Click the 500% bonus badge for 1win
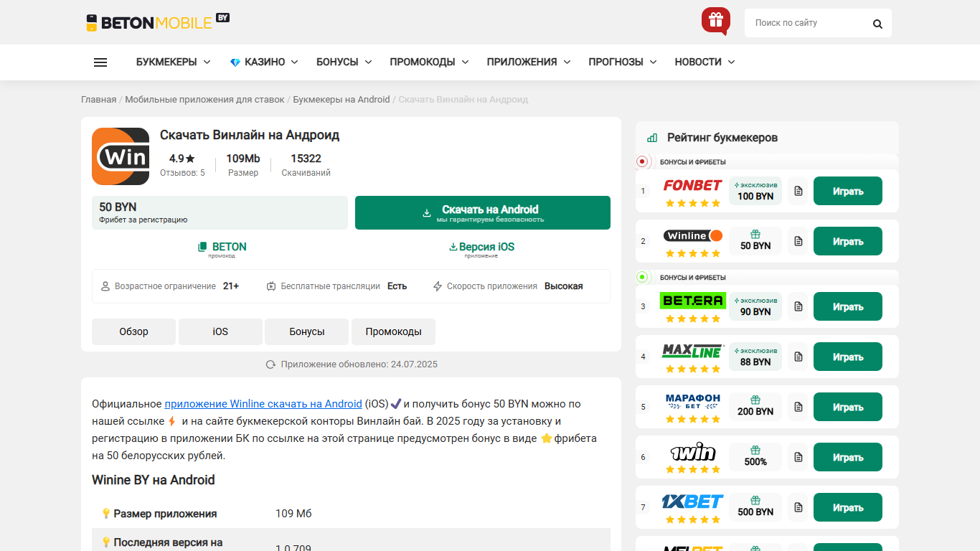This screenshot has width=980, height=551. point(755,457)
